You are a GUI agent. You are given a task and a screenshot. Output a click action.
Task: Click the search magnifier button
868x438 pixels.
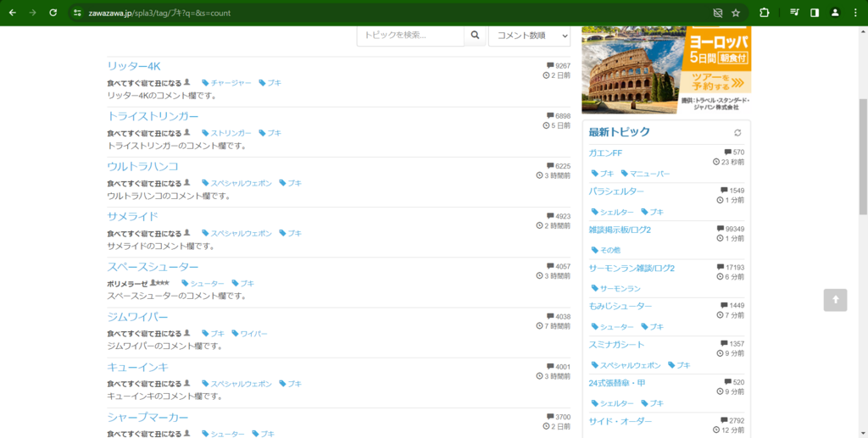click(x=475, y=36)
